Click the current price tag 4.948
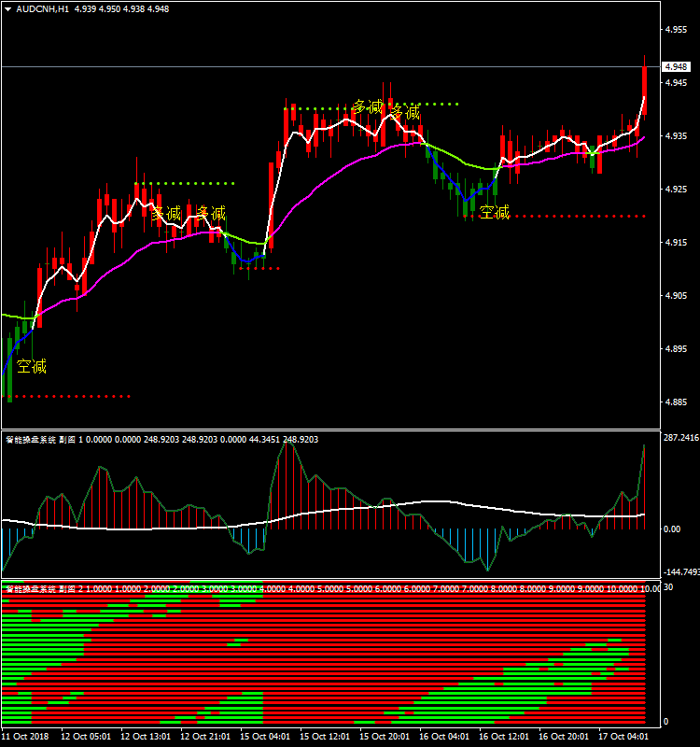 675,67
